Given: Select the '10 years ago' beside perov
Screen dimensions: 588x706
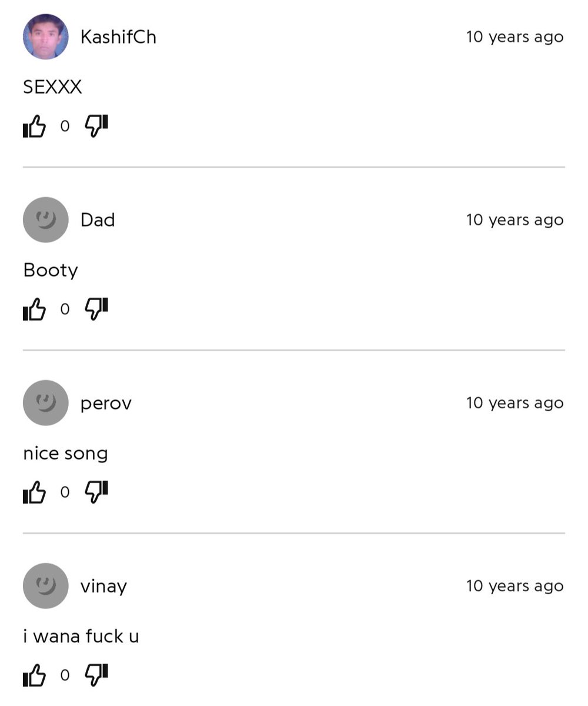Looking at the screenshot, I should (515, 403).
